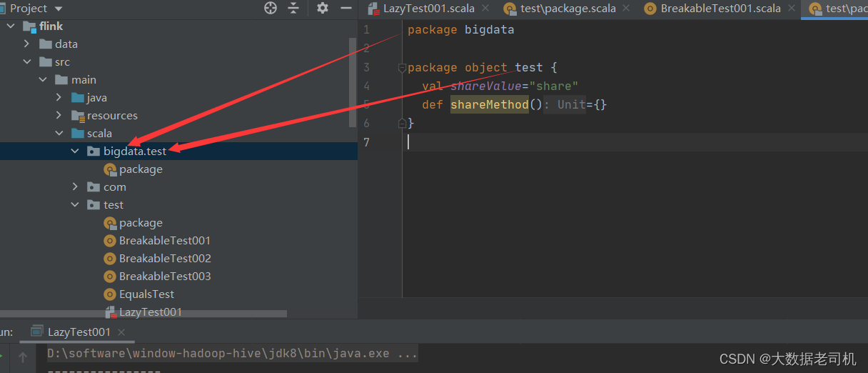Click the java.exe command line in console

(x=233, y=354)
